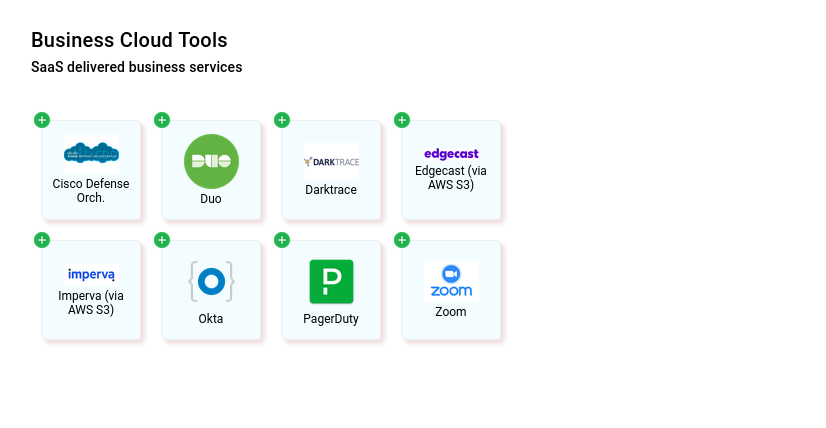Select the 'PagerDuty' card label
The height and width of the screenshot is (428, 826).
pyautogui.click(x=331, y=319)
